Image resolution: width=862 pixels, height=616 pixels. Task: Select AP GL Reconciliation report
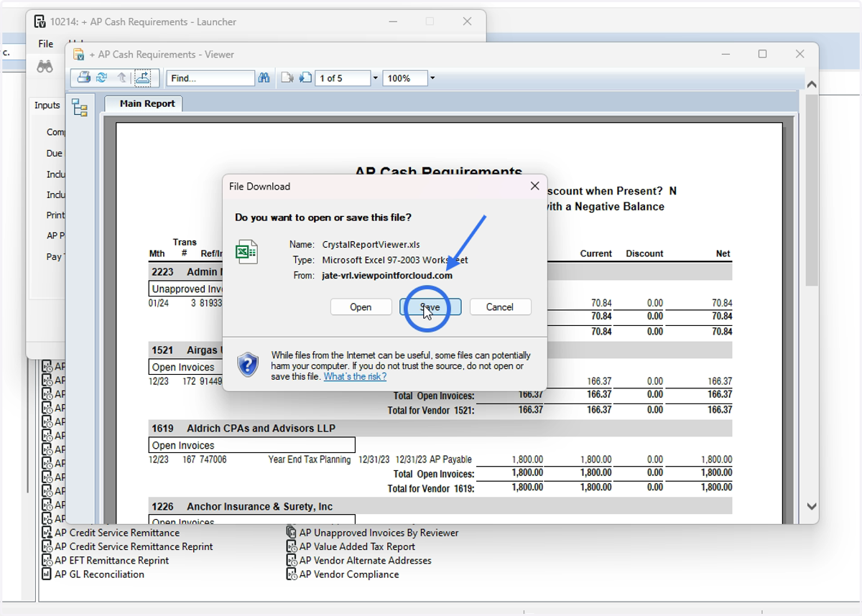pos(99,574)
